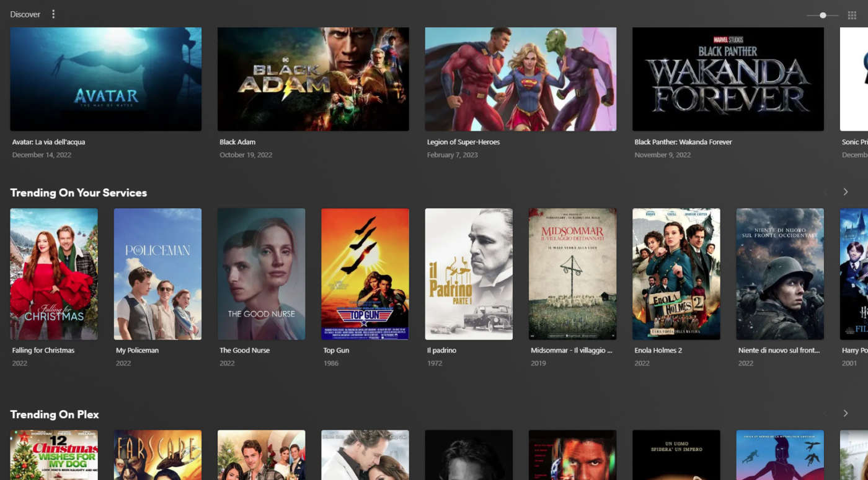Click the Discover heading

[25, 14]
